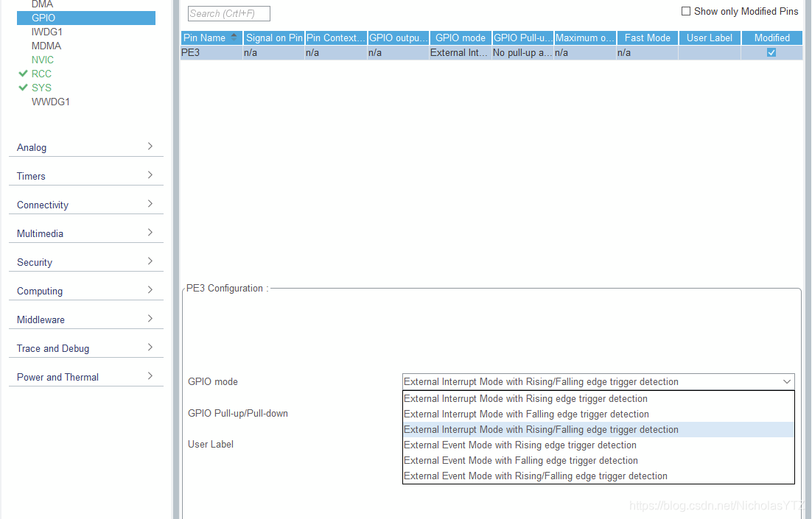Sort by GPIO output level column header
This screenshot has width=812, height=519.
tap(398, 38)
